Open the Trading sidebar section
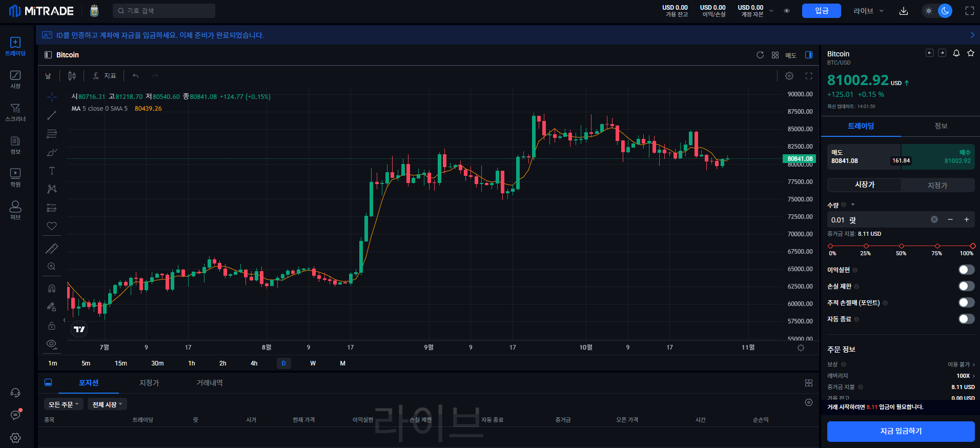 (15, 47)
